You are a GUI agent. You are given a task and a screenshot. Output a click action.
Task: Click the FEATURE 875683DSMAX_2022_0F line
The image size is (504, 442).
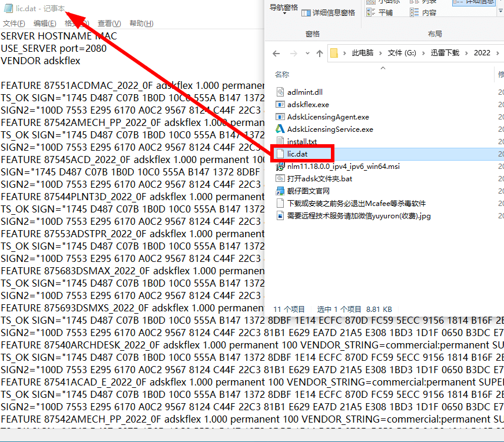[132, 271]
